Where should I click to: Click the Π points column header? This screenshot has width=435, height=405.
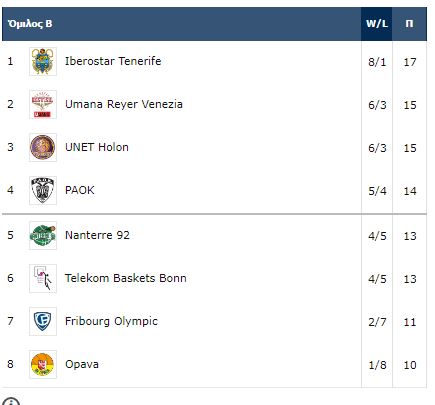(x=409, y=24)
